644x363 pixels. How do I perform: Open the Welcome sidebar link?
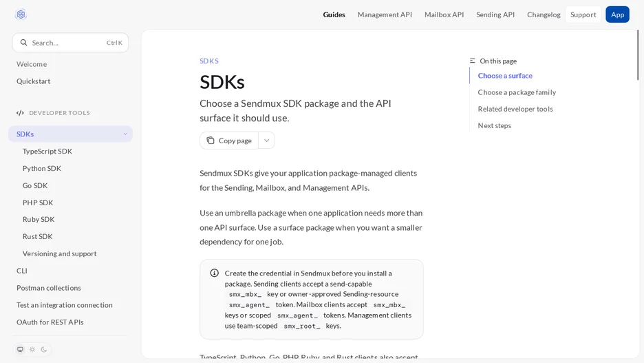[32, 64]
